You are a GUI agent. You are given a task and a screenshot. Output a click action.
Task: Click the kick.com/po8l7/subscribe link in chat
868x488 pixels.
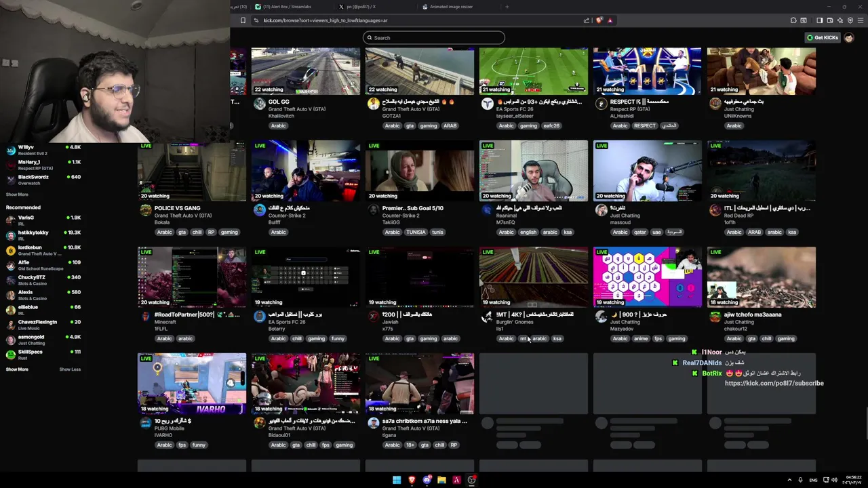774,384
